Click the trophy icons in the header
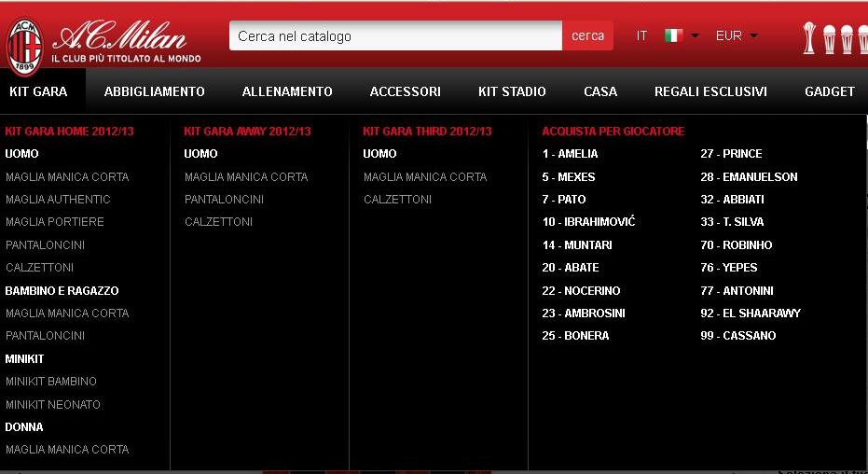Image resolution: width=868 pixels, height=474 pixels. tap(834, 37)
